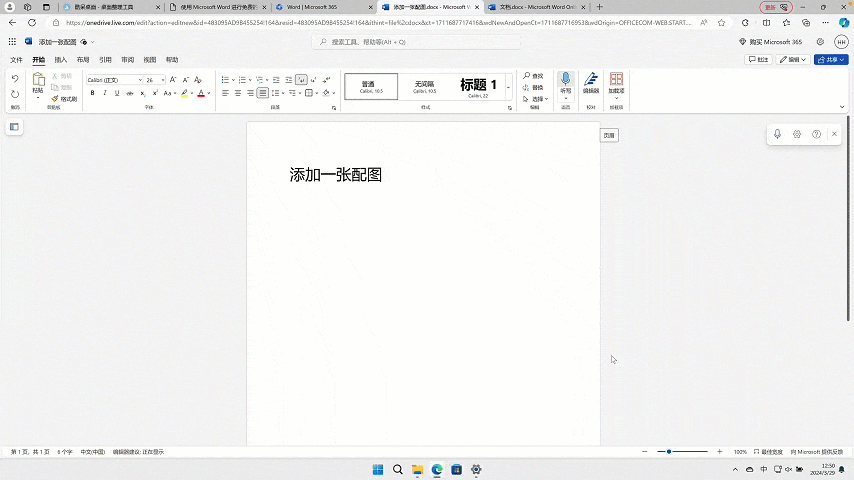
Task: Open the Add-ins (加载项) icon
Action: 616,80
